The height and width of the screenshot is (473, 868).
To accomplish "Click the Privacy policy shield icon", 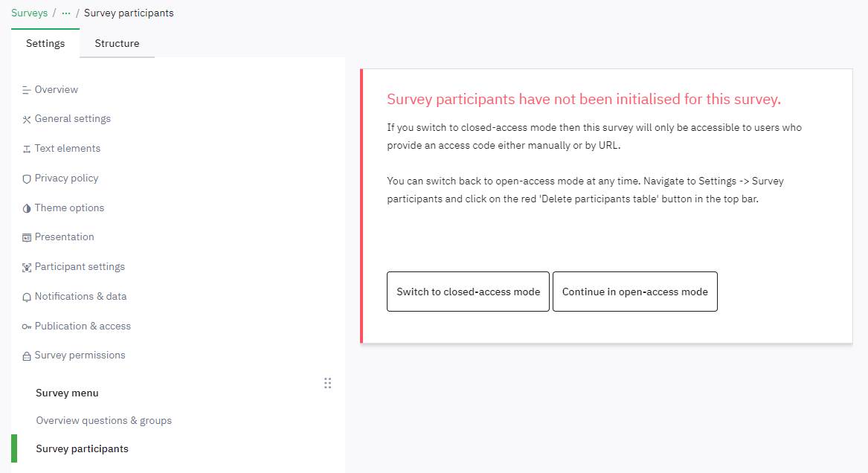I will 27,178.
